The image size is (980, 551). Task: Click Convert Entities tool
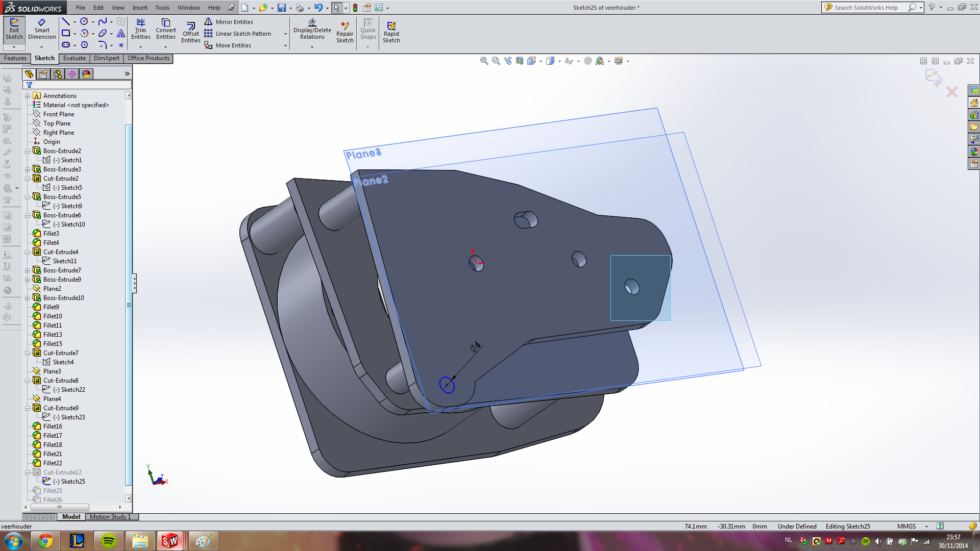(x=166, y=30)
